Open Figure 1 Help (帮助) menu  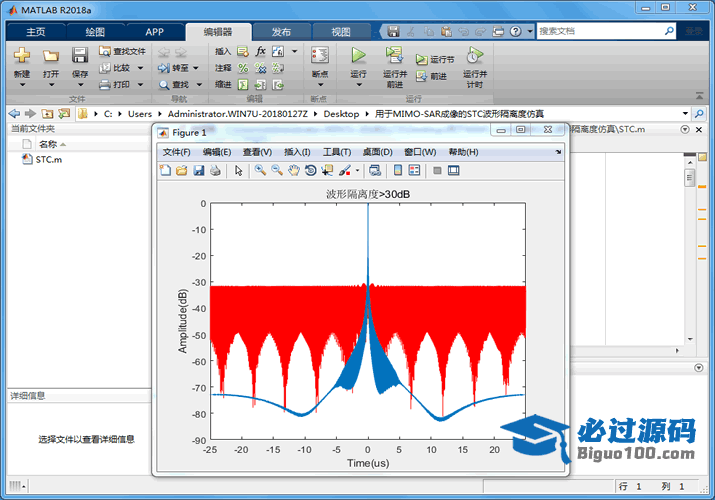(463, 152)
